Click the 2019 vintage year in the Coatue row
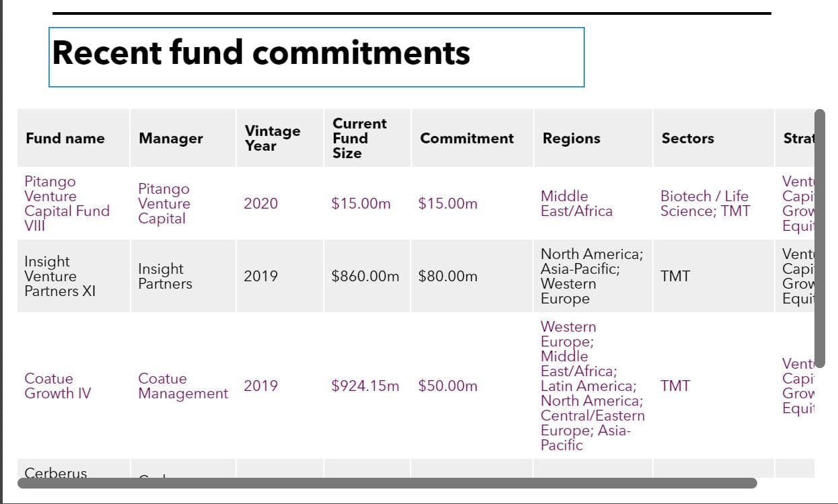Screen dimensions: 838x504 pyautogui.click(x=260, y=386)
